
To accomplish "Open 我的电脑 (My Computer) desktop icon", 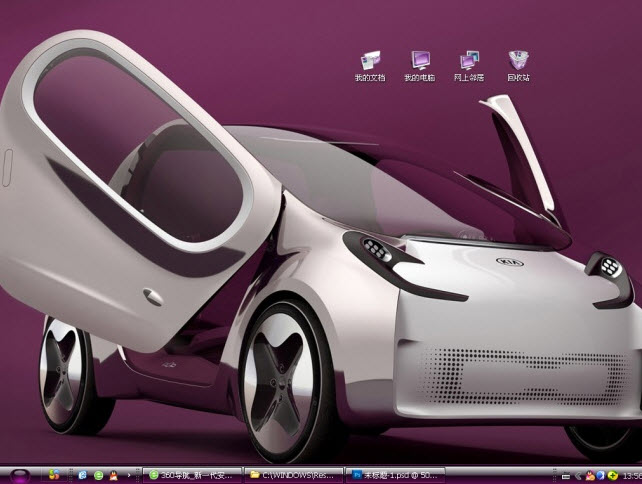I will (419, 60).
